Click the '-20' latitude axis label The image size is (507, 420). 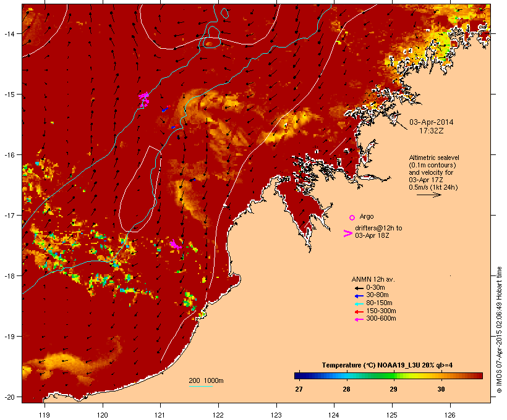[x=9, y=397]
